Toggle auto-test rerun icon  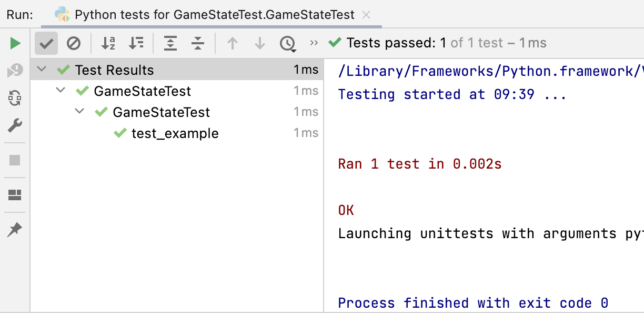point(15,98)
